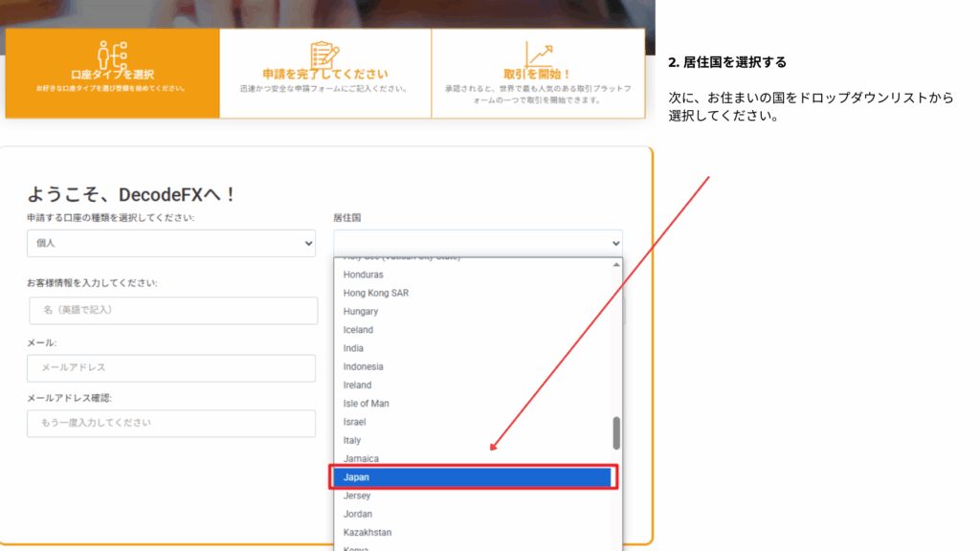Viewport: 980px width, 551px height.
Task: Select Jordan from the country list
Action: point(358,514)
